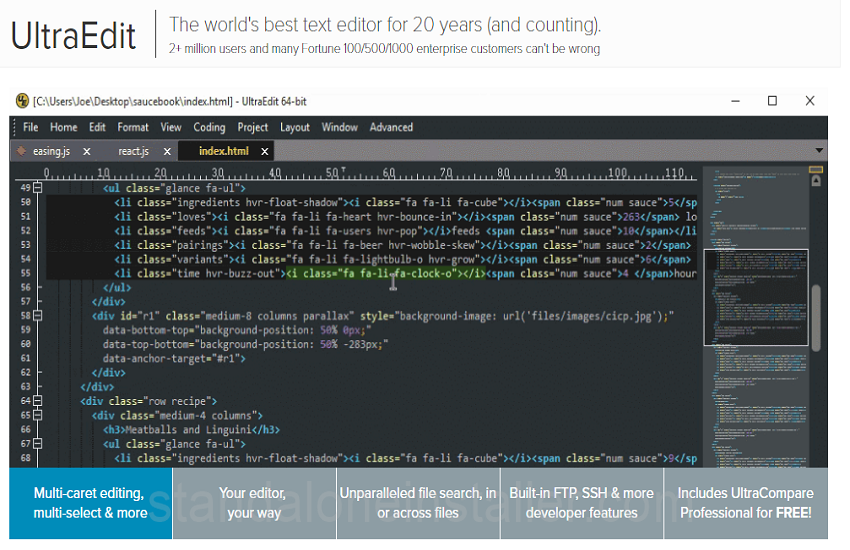This screenshot has height=550, width=850.
Task: Switch to the easing.js tab
Action: point(51,151)
